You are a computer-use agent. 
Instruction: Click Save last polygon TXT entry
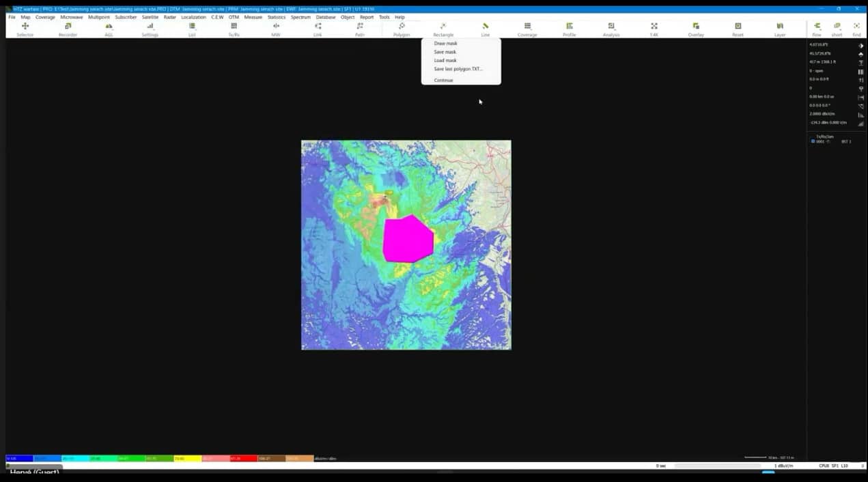[x=458, y=69]
